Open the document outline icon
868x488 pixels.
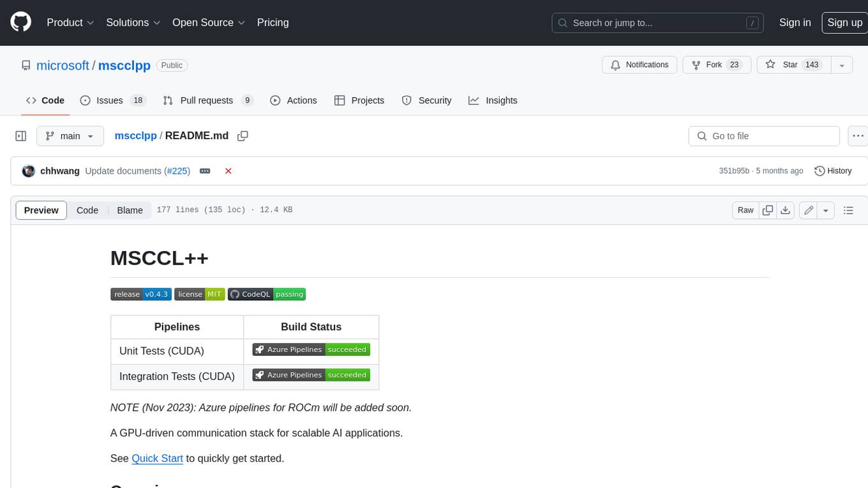tap(848, 210)
